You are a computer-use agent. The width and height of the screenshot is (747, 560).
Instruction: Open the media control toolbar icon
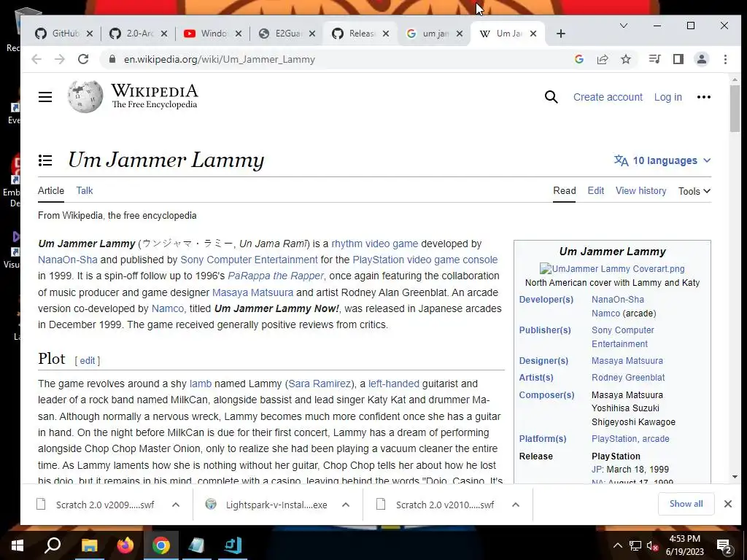[654, 59]
